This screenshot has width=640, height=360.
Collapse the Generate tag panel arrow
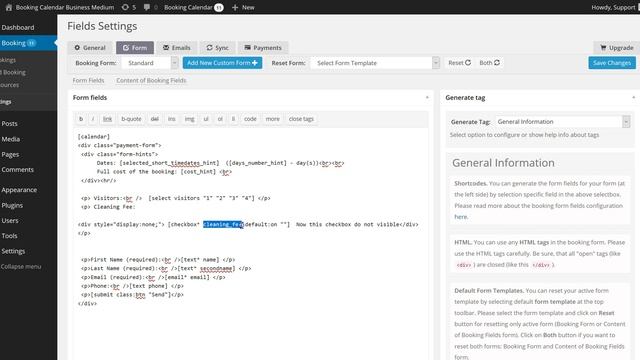[633, 98]
